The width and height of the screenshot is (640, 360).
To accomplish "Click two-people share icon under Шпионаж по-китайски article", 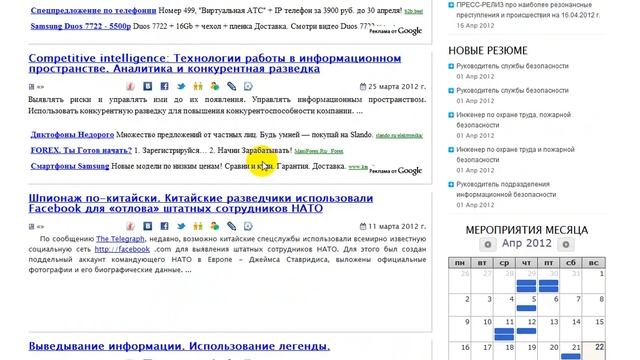I will pos(198,226).
